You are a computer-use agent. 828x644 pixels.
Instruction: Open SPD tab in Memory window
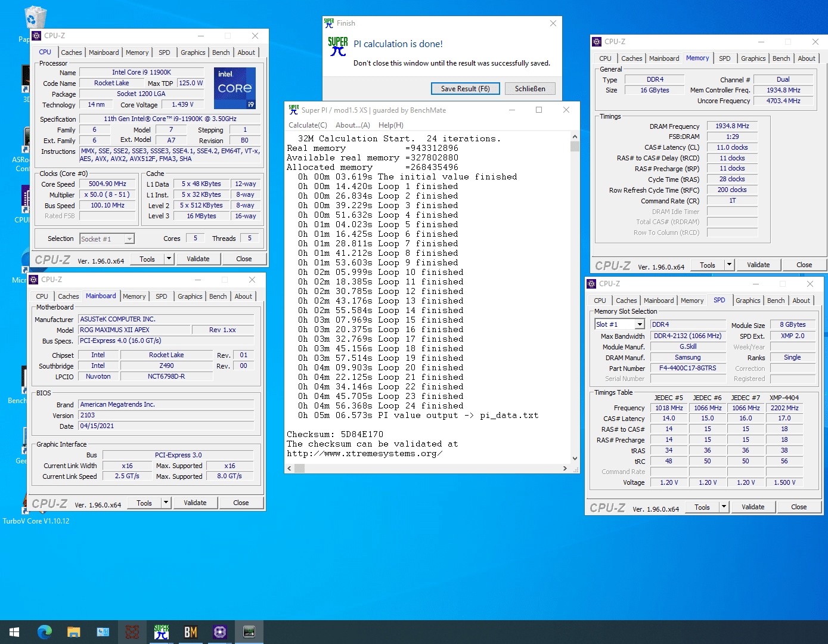725,58
